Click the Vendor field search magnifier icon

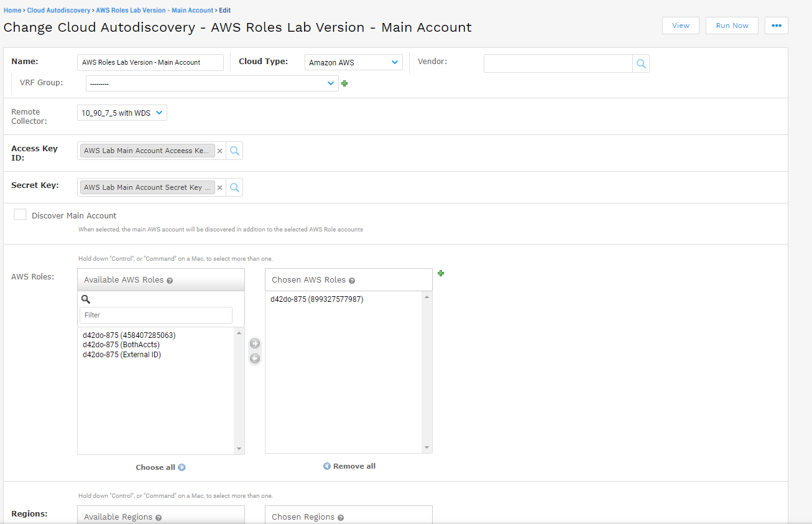pyautogui.click(x=641, y=63)
